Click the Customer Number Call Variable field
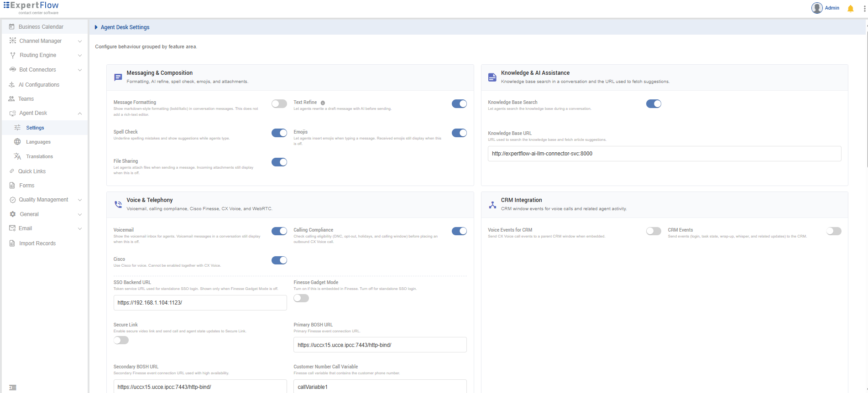Viewport: 868px width, 393px height. 380,387
